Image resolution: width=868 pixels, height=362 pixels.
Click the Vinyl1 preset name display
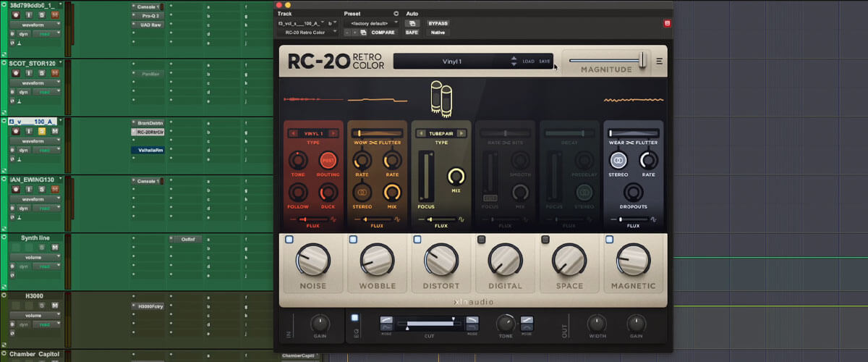point(452,62)
